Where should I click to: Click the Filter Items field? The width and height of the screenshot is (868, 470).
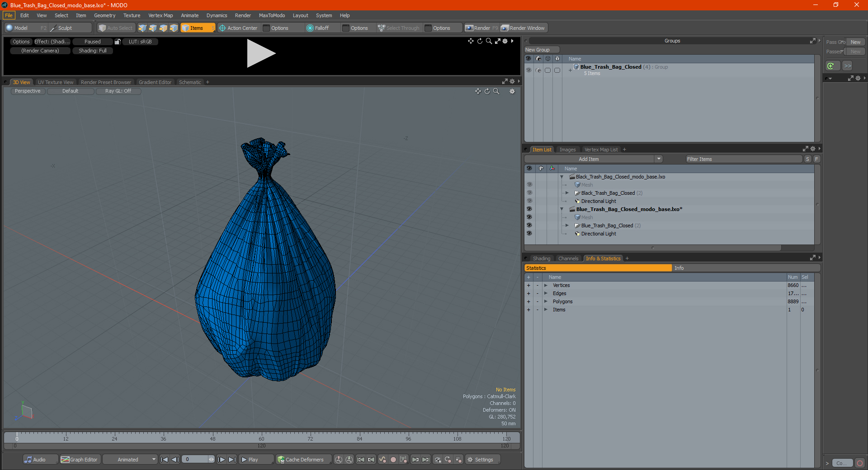744,159
